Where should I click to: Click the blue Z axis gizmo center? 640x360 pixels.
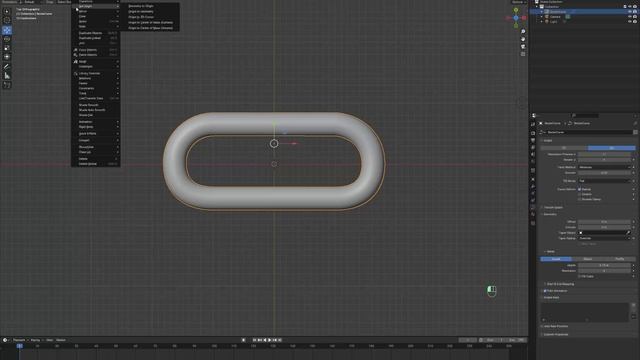pyautogui.click(x=516, y=18)
